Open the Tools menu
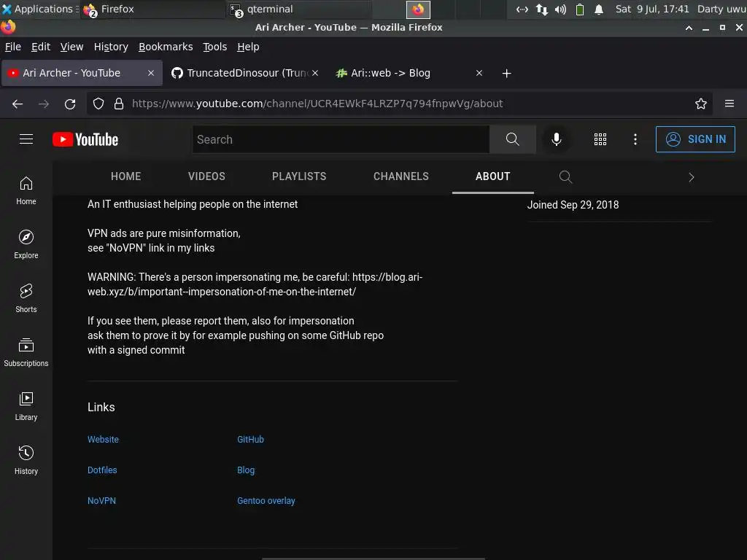Image resolution: width=747 pixels, height=560 pixels. click(x=215, y=47)
